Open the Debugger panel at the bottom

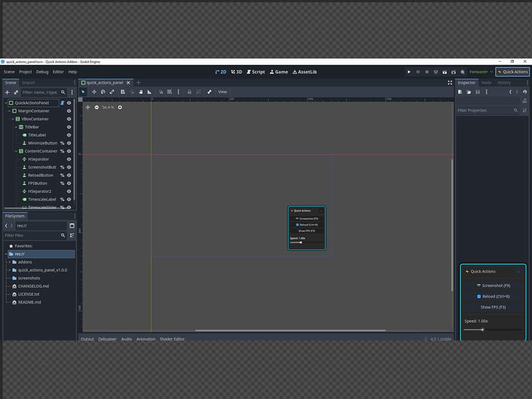tap(107, 339)
